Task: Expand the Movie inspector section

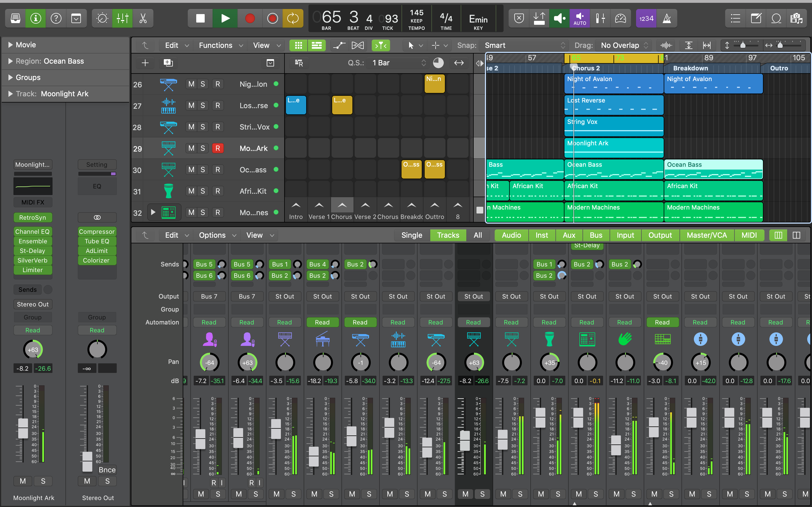Action: click(x=10, y=45)
